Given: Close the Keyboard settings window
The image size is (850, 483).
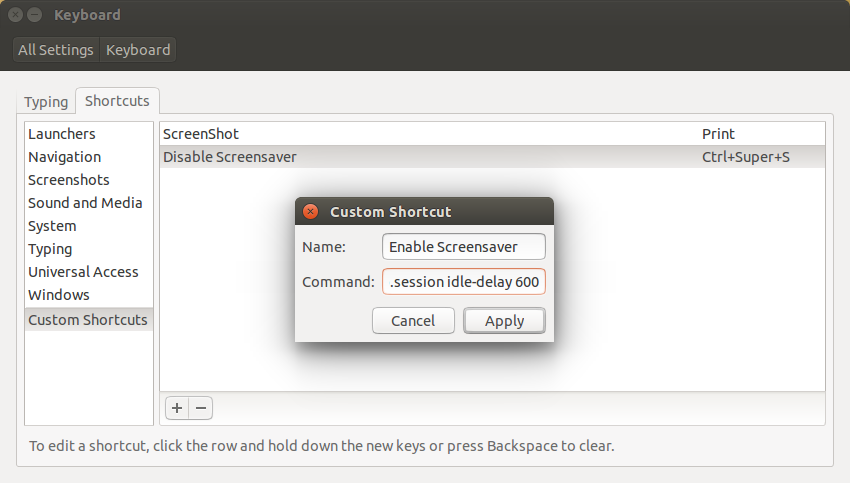Looking at the screenshot, I should click(16, 15).
